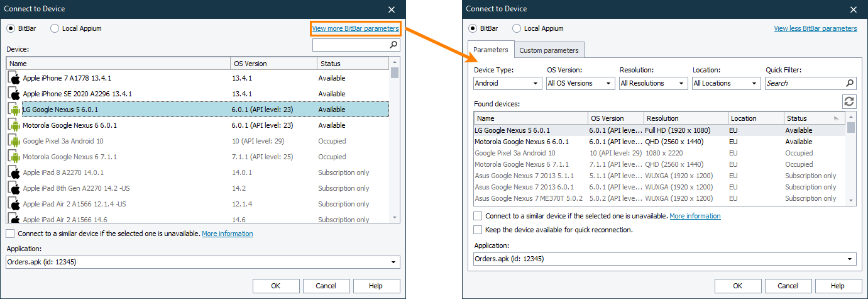Click the search magnifier in Quick Filter
This screenshot has width=868, height=299.
tap(850, 83)
